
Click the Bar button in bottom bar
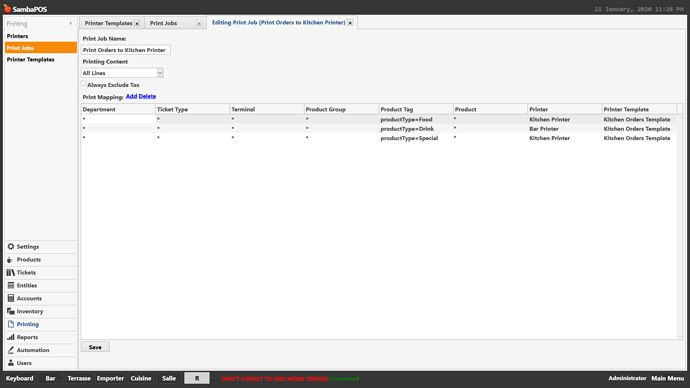[50, 378]
